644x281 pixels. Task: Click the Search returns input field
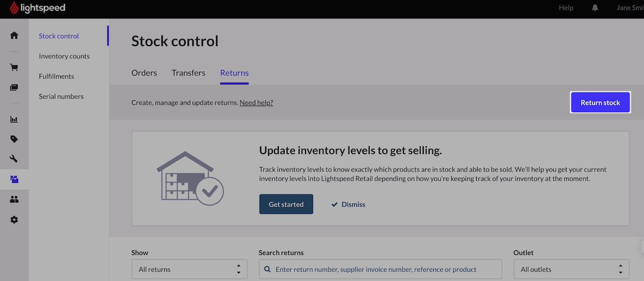[x=380, y=270]
